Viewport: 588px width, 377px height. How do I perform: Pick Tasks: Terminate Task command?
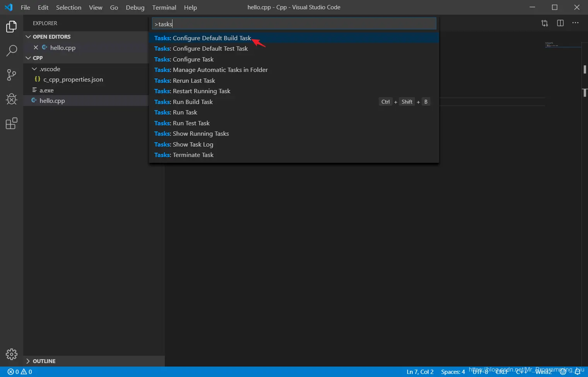click(294, 155)
